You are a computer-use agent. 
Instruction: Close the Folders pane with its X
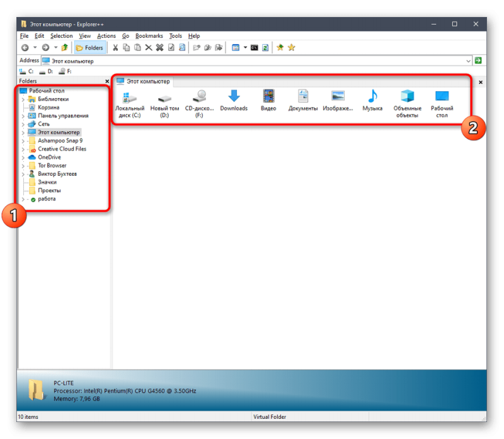point(107,81)
